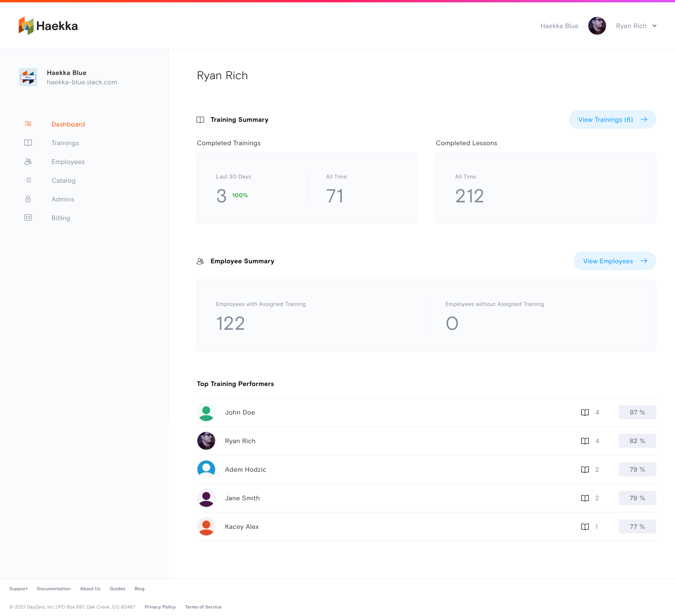Viewport: 675px width, 616px height.
Task: Click John Doe's book icon in performers list
Action: point(585,412)
